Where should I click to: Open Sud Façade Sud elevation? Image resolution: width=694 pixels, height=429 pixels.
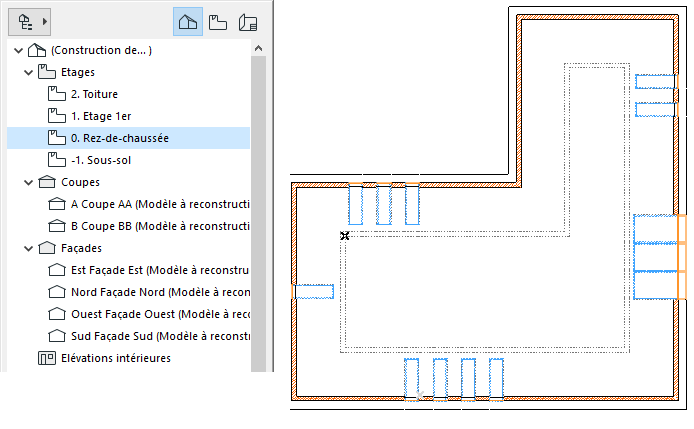click(160, 336)
